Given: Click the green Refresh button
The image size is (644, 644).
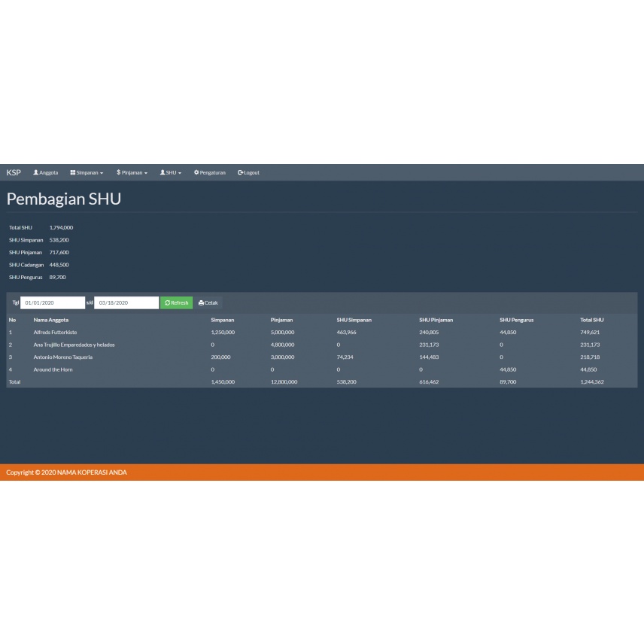Looking at the screenshot, I should (x=177, y=302).
